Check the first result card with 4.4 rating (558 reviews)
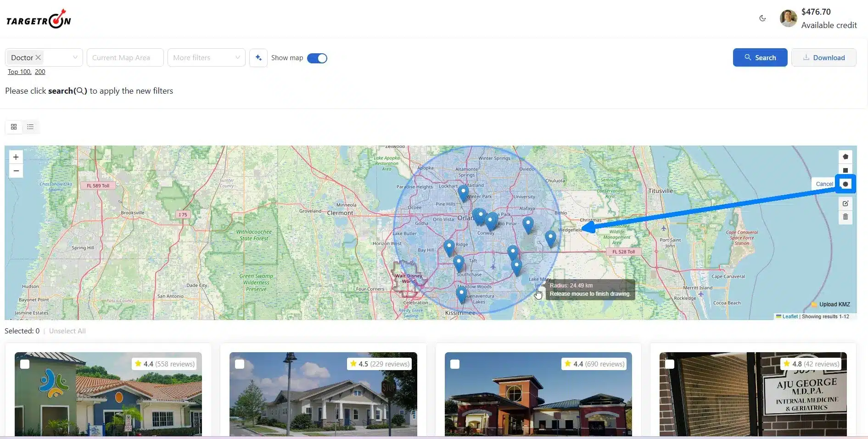 (x=25, y=364)
